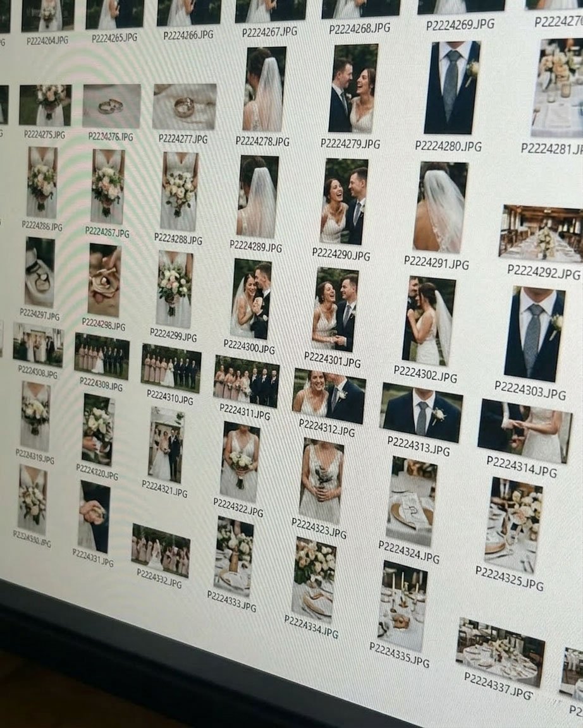Select the P2224277.JPG wedding ring thumbnail
This screenshot has height=728, width=583.
pyautogui.click(x=184, y=107)
